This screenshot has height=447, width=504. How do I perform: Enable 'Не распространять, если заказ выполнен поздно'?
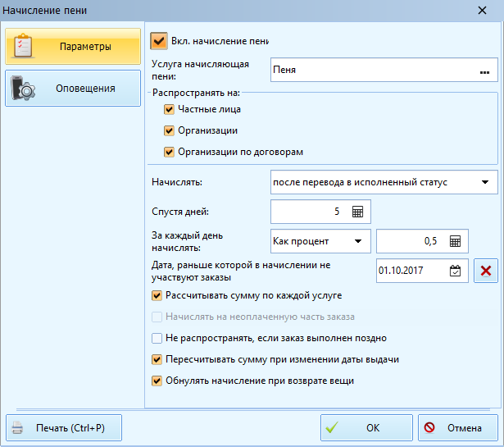coord(157,338)
